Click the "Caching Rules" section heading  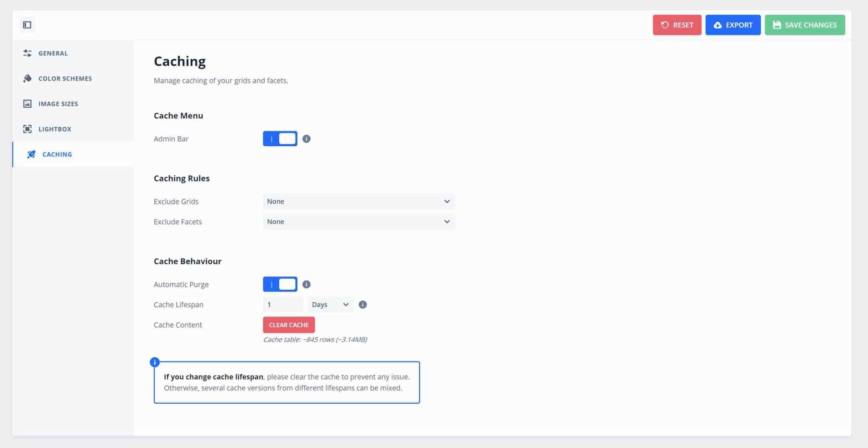[x=182, y=178]
